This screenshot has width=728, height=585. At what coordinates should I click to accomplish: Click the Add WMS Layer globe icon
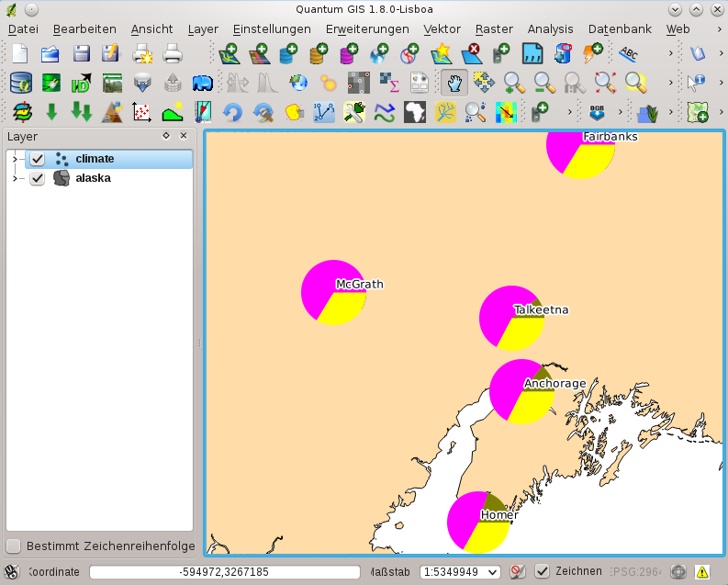coord(379,54)
